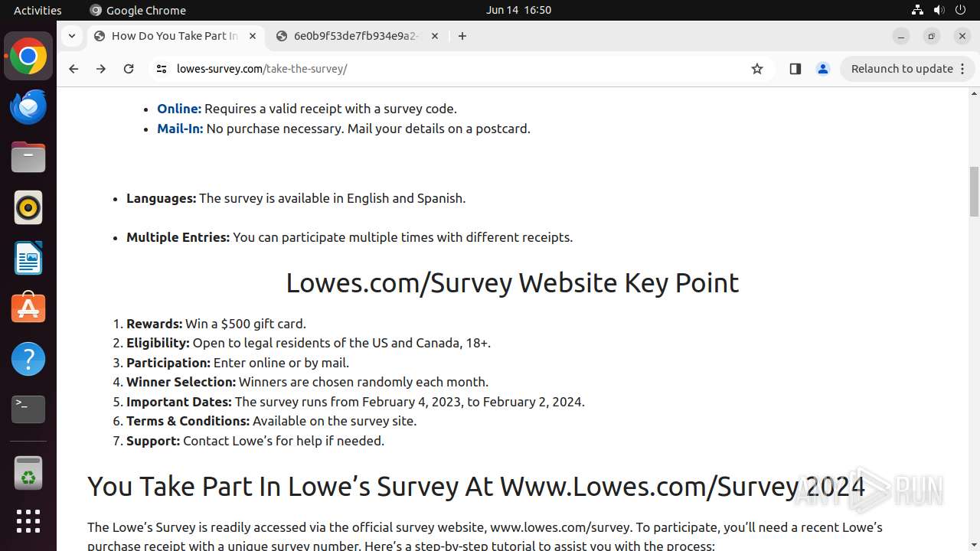The width and height of the screenshot is (980, 551).
Task: Open Activities overview
Action: pyautogui.click(x=38, y=10)
